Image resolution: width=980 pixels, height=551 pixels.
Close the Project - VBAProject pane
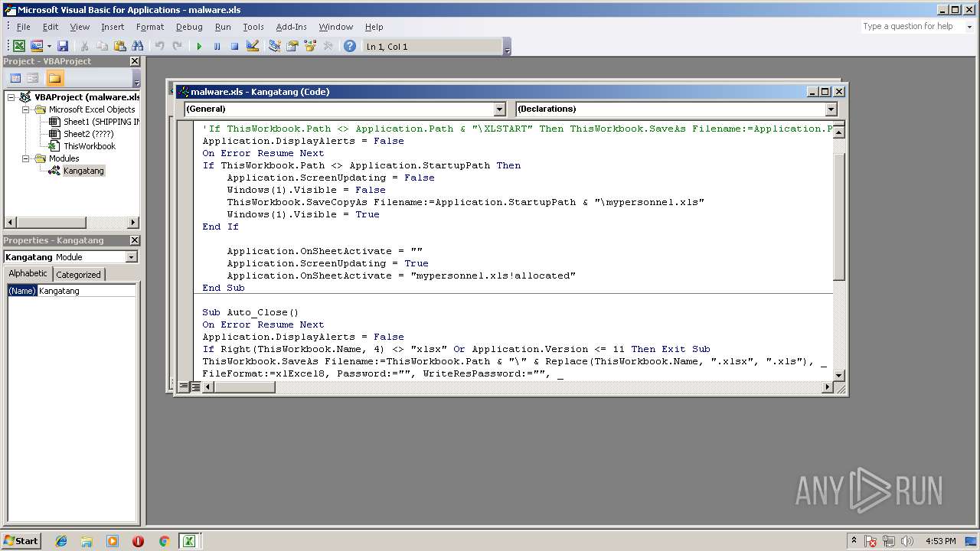tap(135, 61)
